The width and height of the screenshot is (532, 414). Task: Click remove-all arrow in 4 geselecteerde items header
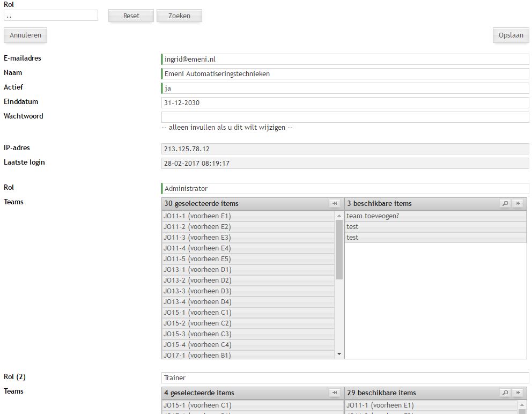tap(335, 393)
